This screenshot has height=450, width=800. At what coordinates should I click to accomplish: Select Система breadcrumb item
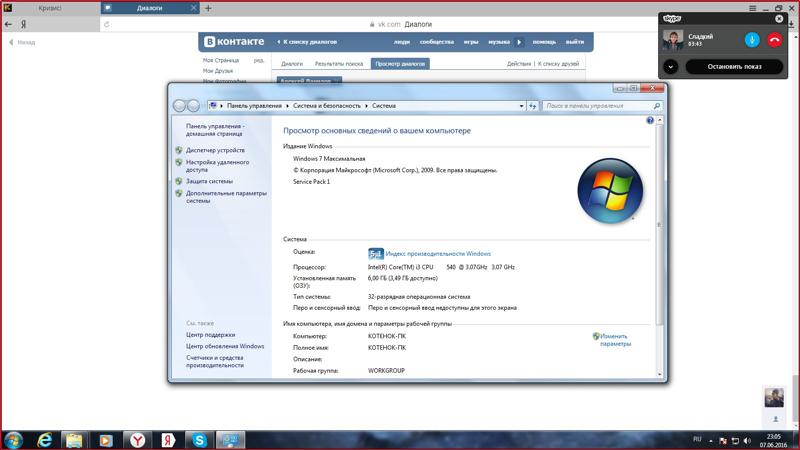pyautogui.click(x=384, y=106)
